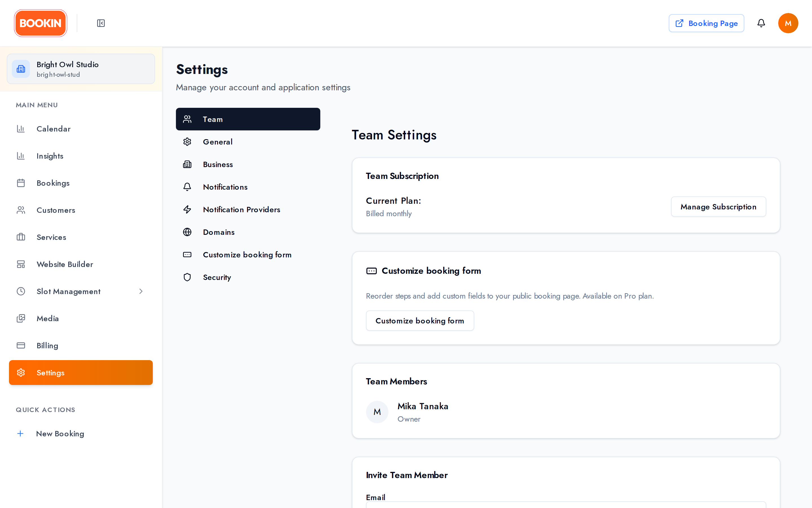Switch to the Domains settings tab
Image resolution: width=812 pixels, height=508 pixels.
248,232
